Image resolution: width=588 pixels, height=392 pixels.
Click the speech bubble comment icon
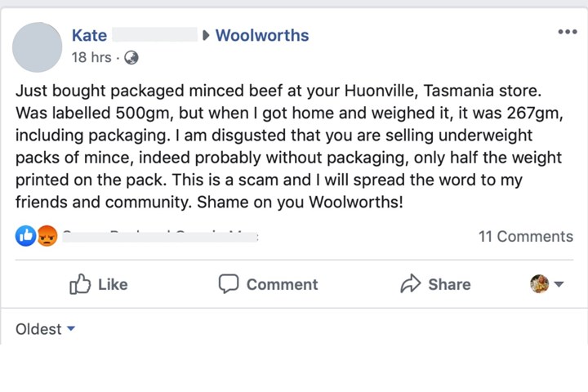229,284
